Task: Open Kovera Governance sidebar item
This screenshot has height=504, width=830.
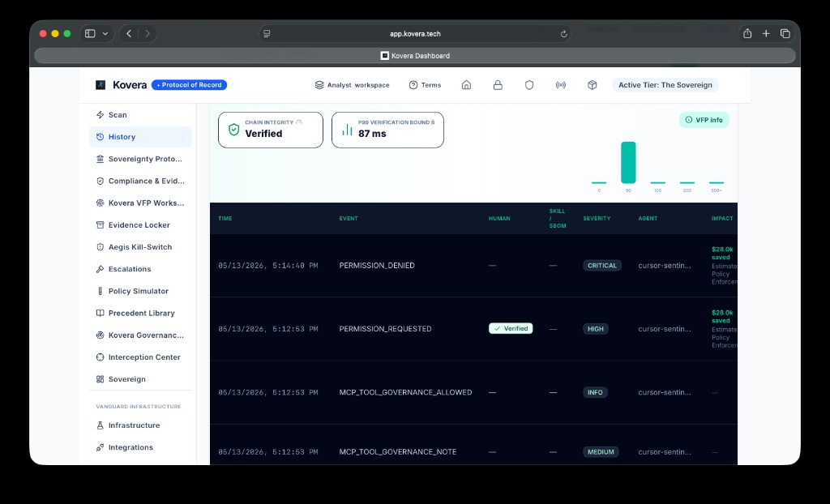Action: click(x=141, y=335)
